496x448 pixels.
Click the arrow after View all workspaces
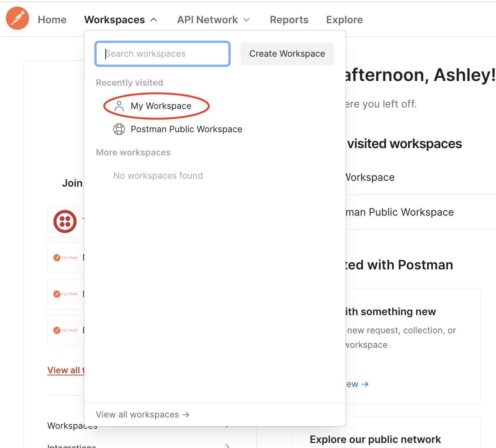[186, 415]
